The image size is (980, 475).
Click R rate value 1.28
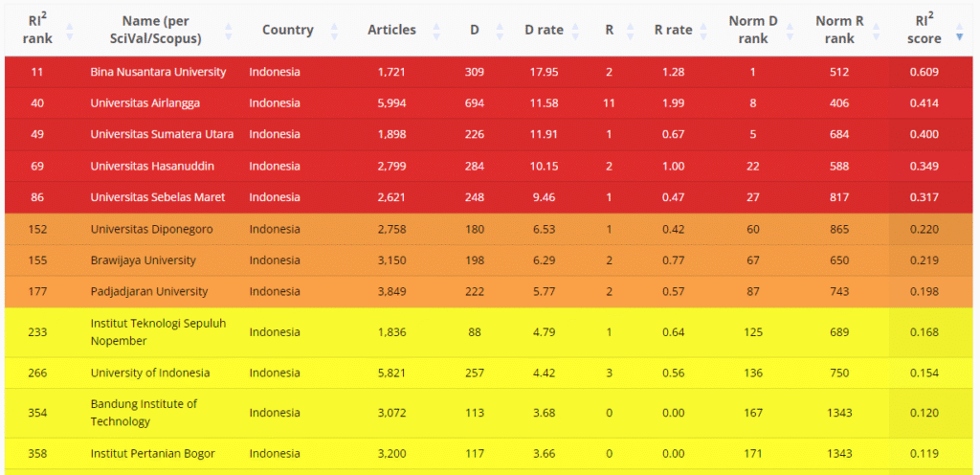click(x=673, y=72)
